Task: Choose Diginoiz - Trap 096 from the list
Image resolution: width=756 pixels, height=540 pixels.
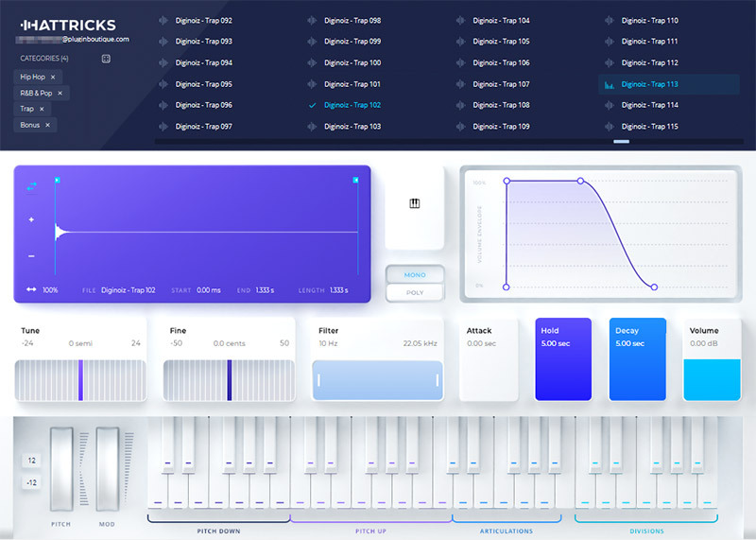Action: pyautogui.click(x=203, y=105)
